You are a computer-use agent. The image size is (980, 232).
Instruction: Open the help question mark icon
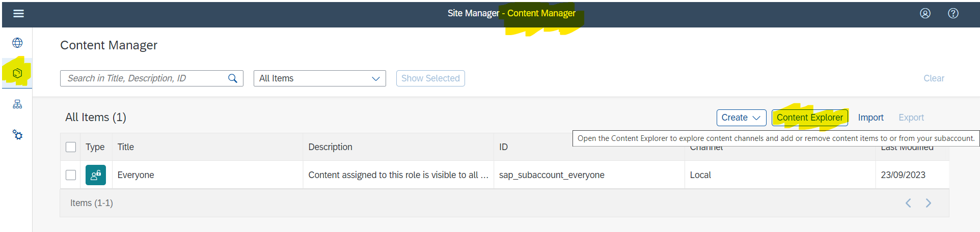[953, 13]
